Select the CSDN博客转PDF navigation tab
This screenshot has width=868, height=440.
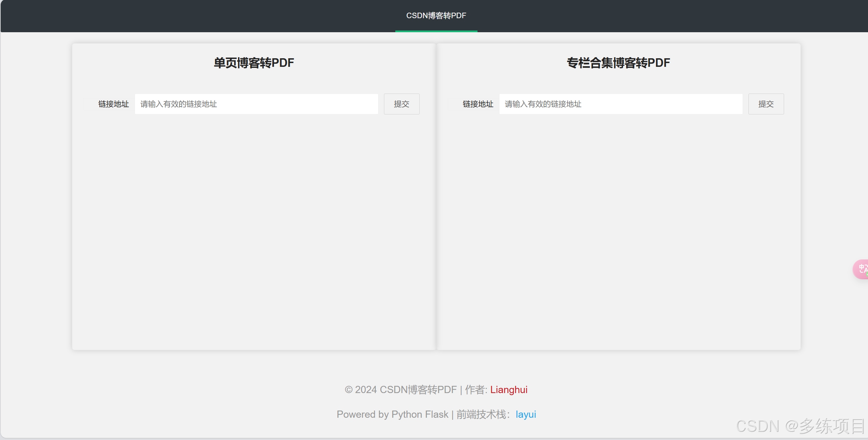click(436, 16)
